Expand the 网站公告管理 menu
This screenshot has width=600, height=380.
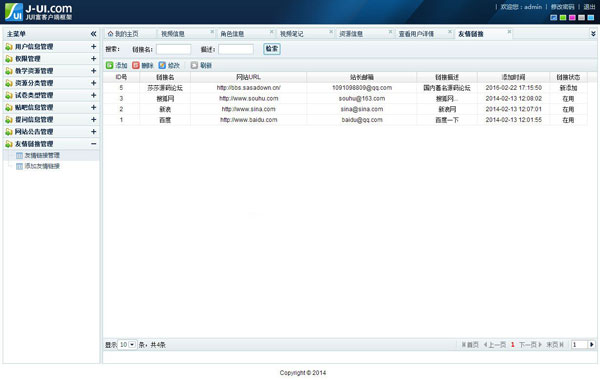pos(93,132)
